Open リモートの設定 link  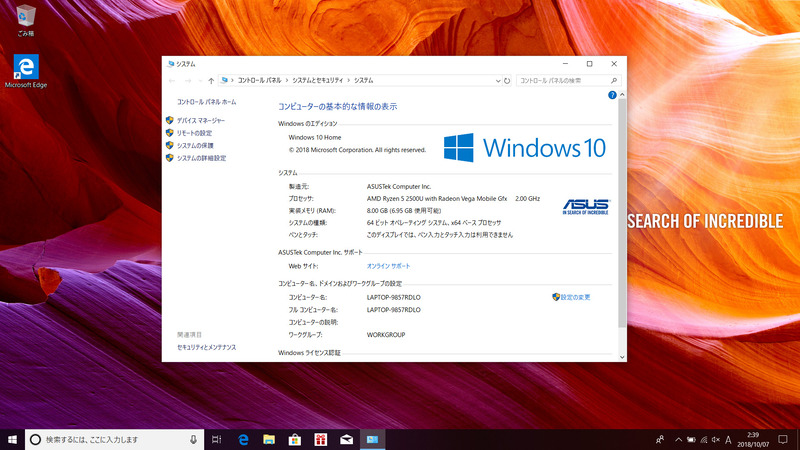pos(194,133)
